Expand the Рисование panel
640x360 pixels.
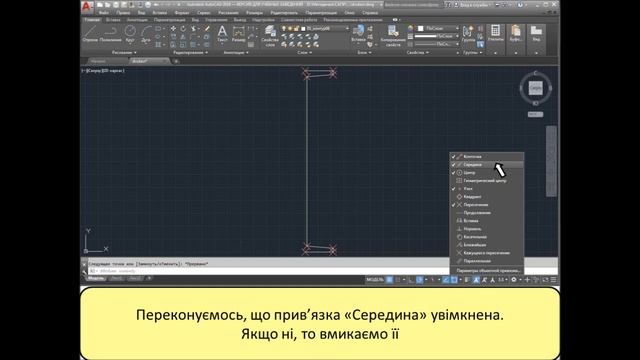coord(124,53)
